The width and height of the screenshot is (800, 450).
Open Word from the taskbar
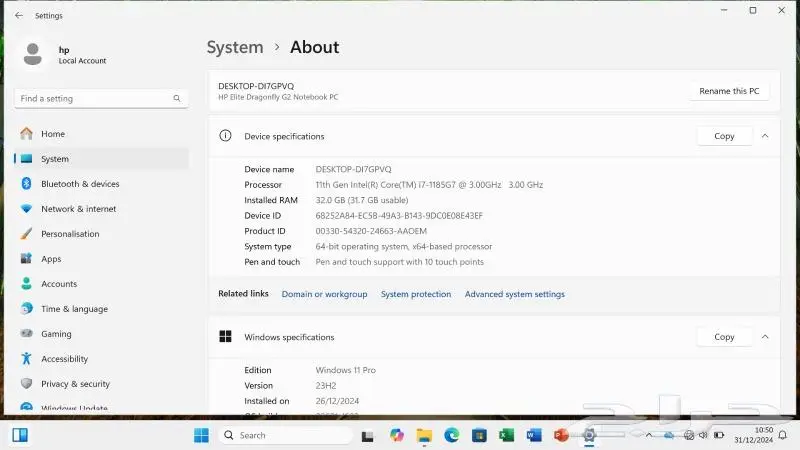point(534,435)
